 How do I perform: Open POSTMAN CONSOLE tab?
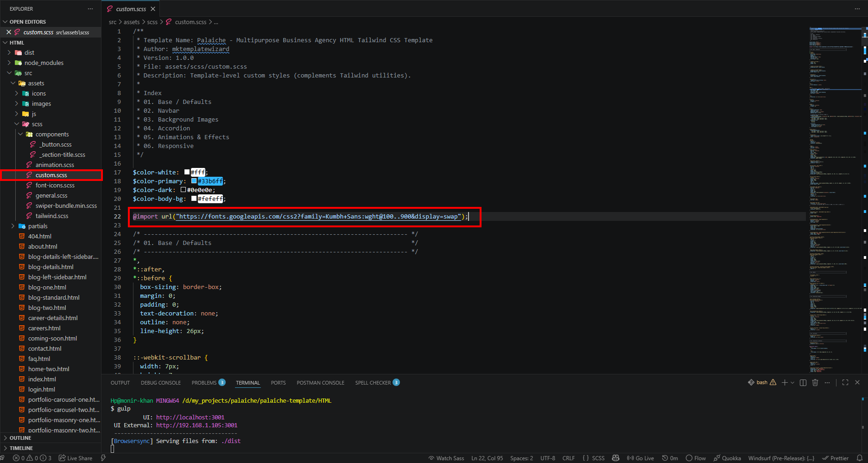coord(320,383)
